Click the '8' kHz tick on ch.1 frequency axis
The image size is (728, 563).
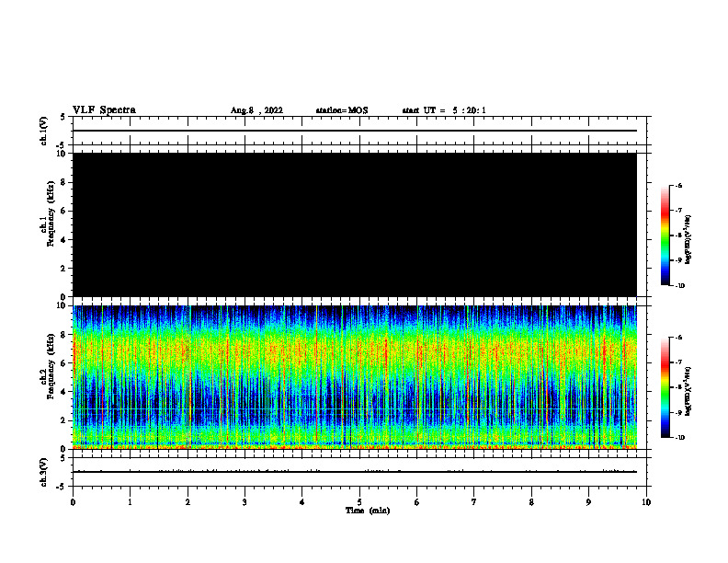pyautogui.click(x=64, y=182)
